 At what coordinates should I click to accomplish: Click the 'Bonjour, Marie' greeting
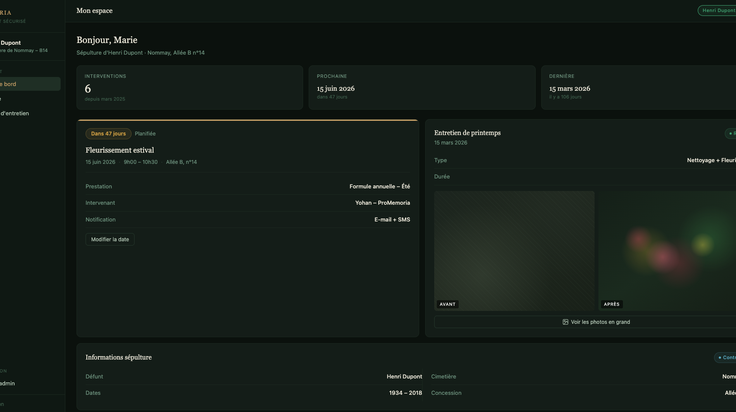click(107, 40)
